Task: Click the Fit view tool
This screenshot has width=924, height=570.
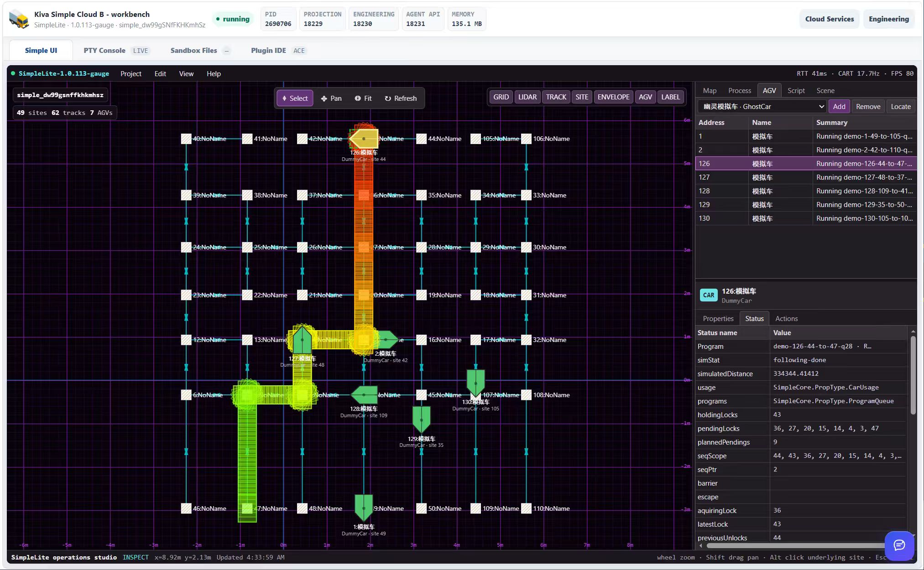Action: [363, 98]
